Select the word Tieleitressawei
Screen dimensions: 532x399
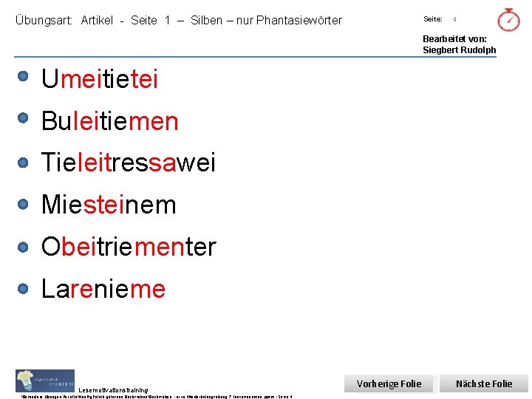(x=129, y=163)
